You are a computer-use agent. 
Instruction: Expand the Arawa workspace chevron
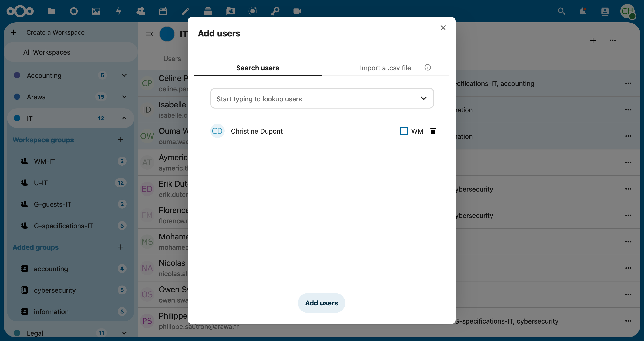click(124, 97)
